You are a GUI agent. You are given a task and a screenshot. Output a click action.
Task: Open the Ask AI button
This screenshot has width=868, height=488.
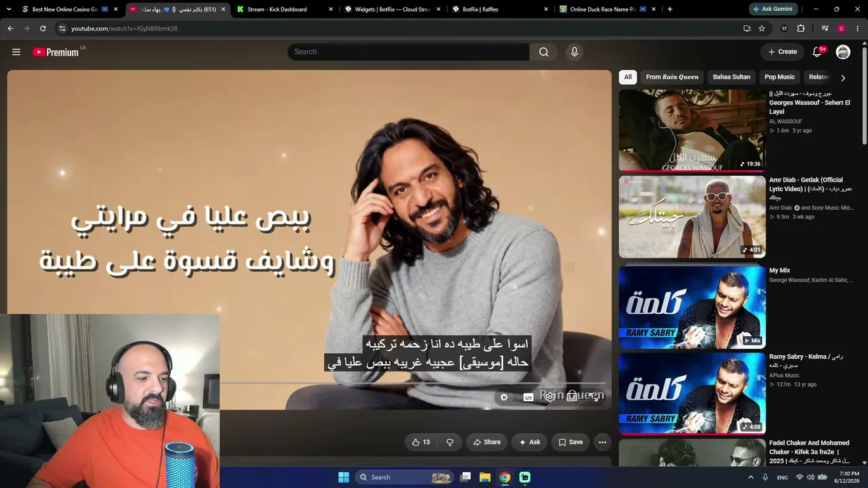coord(530,442)
